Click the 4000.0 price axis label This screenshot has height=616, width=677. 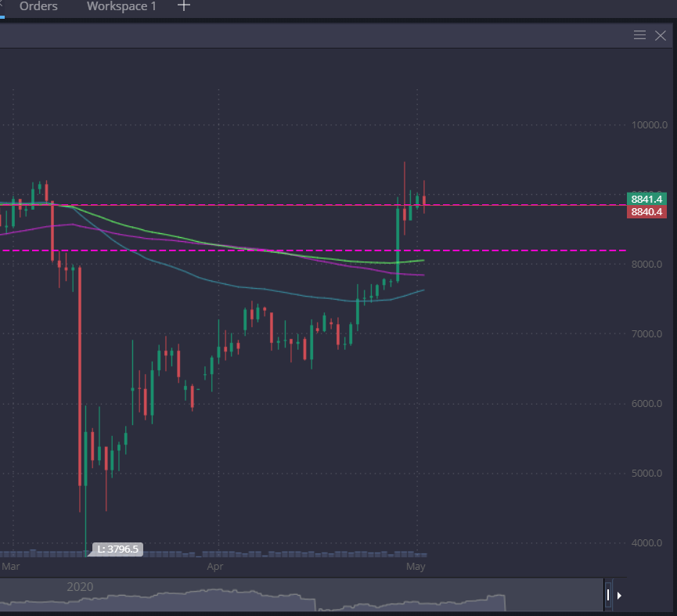pos(646,543)
